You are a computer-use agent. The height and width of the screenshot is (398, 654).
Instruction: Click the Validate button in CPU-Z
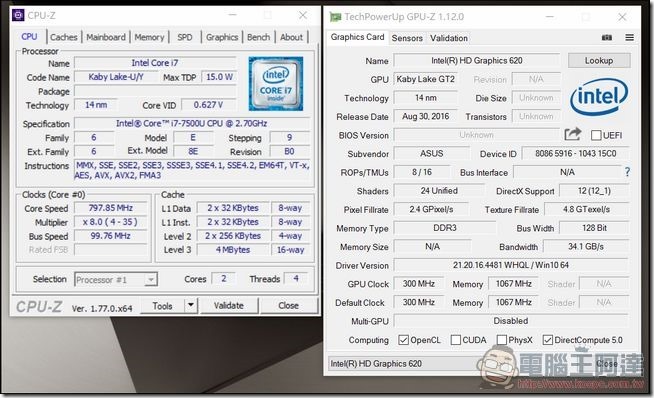(229, 305)
